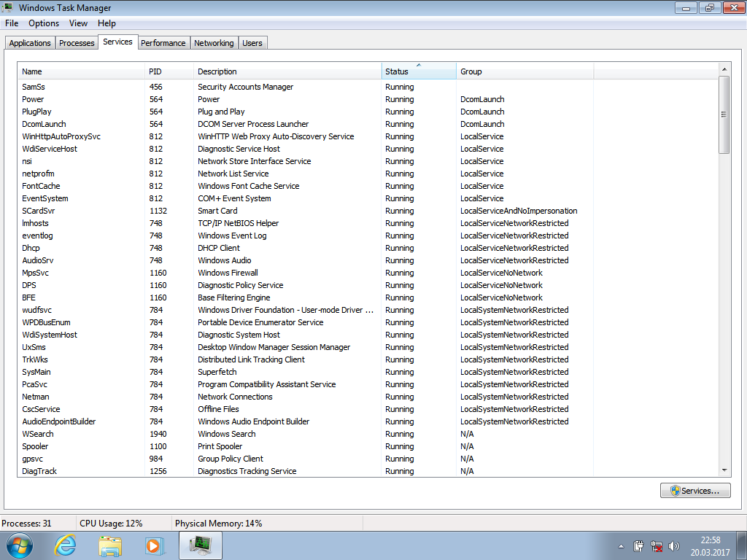Open the Help menu
The image size is (747, 560).
click(x=107, y=23)
